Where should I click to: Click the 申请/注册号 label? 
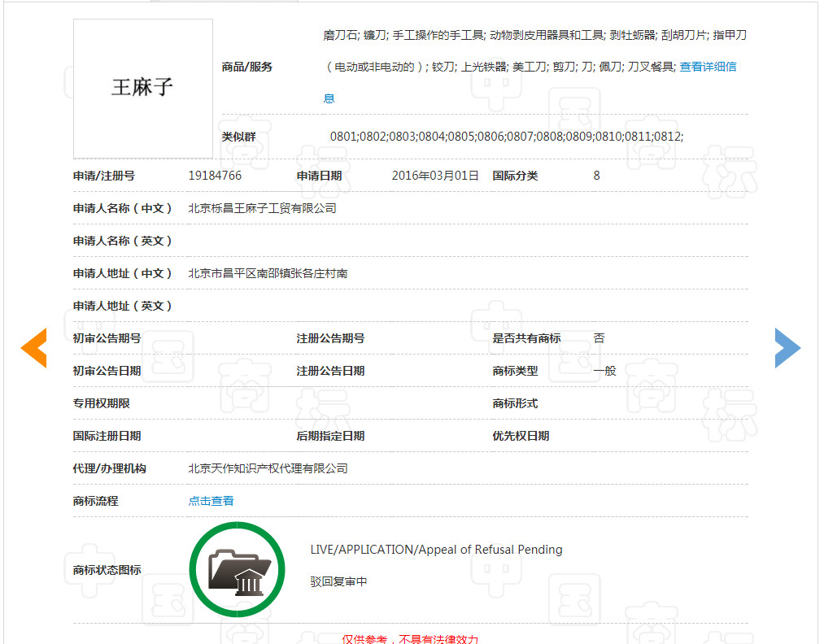[104, 176]
